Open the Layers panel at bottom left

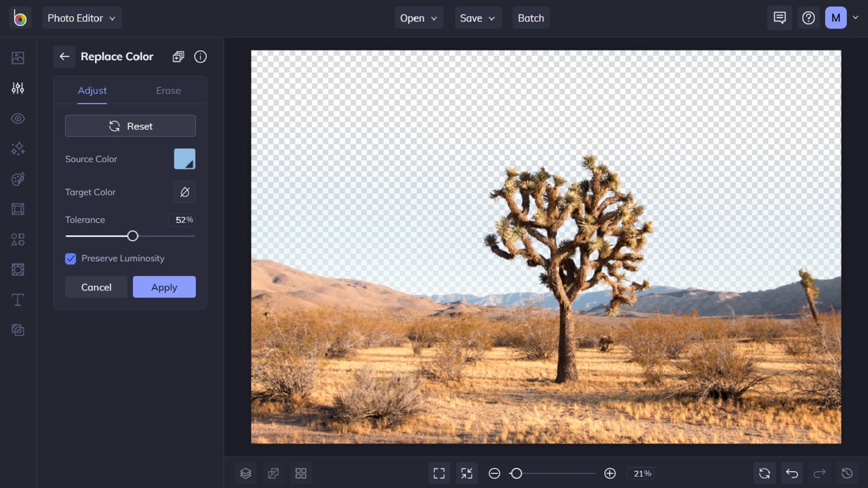tap(246, 473)
